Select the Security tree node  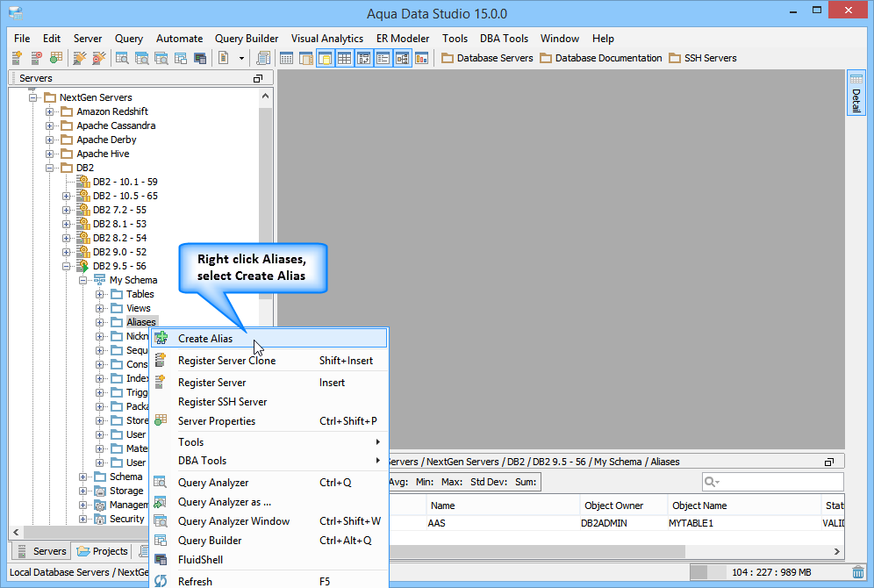click(x=126, y=519)
